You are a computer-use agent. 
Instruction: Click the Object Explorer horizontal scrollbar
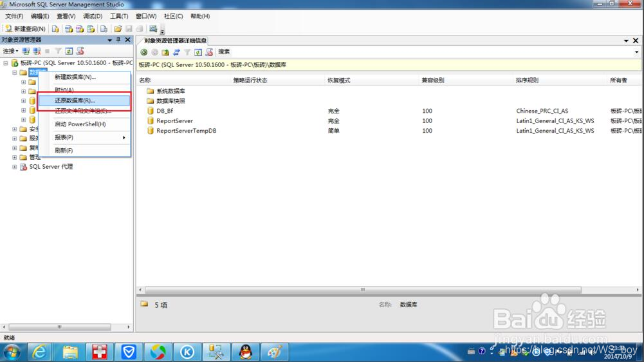point(60,327)
